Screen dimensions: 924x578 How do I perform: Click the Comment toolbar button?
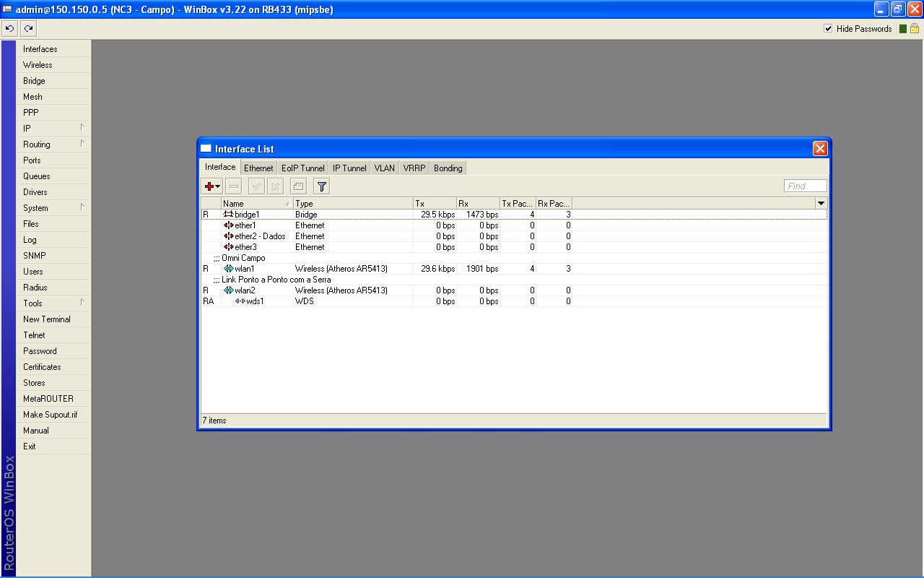pyautogui.click(x=298, y=186)
